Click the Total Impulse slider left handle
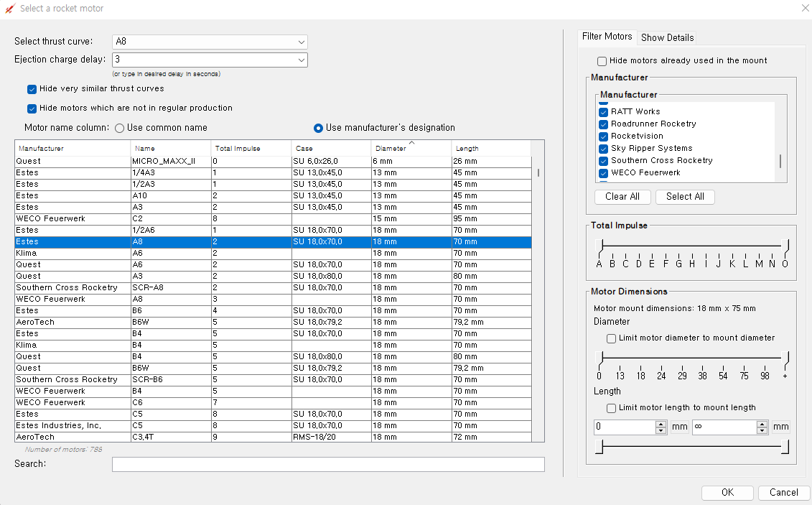This screenshot has width=812, height=505. tap(600, 246)
